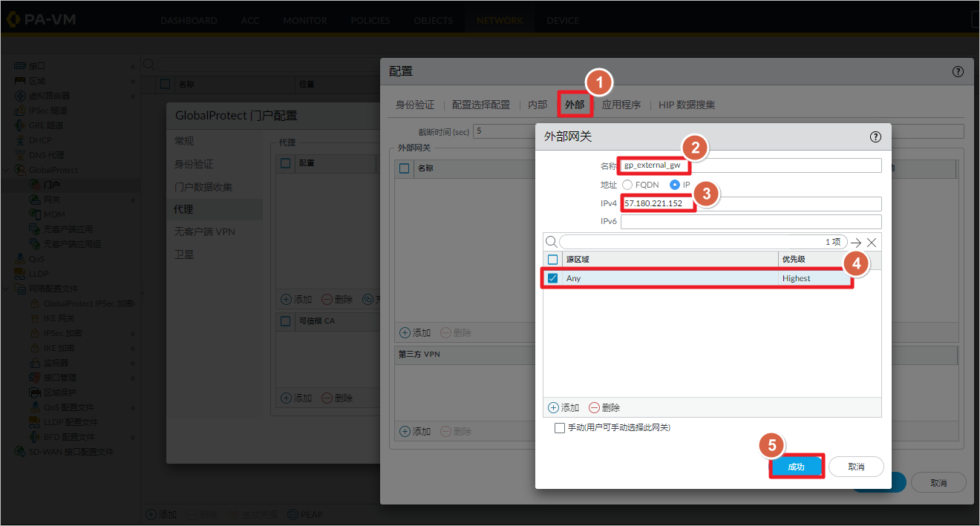Click the 接口管理 sidebar icon
Screen dimensions: 980x526
click(x=35, y=378)
